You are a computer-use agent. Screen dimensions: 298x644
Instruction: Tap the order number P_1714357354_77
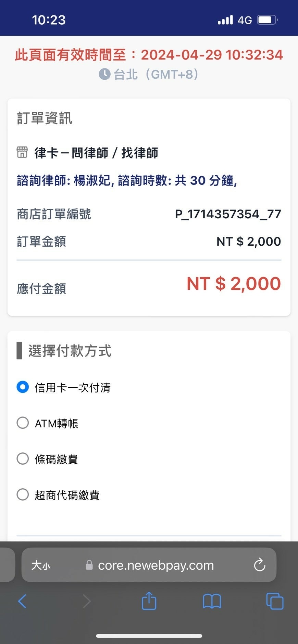point(228,214)
